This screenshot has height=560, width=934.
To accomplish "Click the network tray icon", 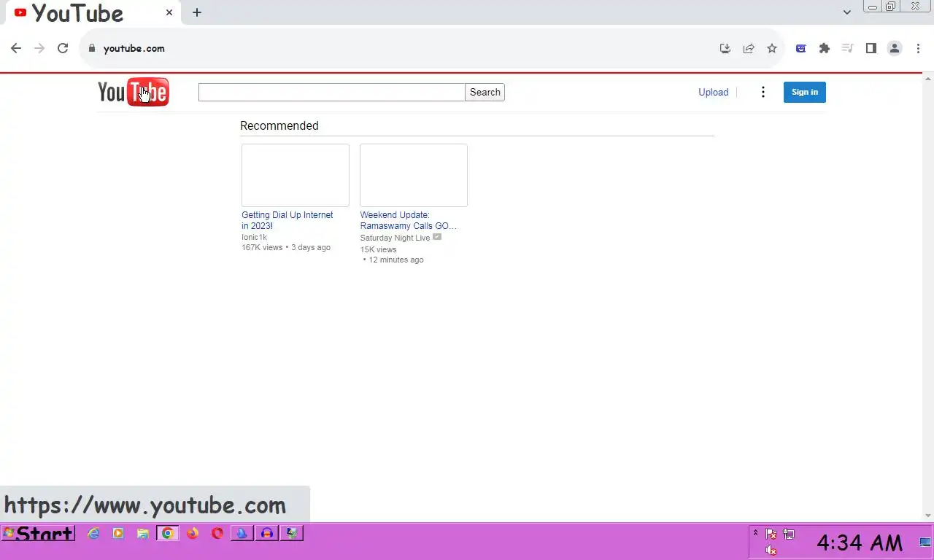I will click(789, 534).
